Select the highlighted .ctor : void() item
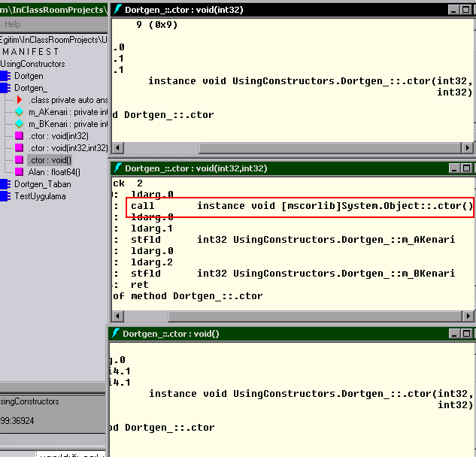Viewport: 476px width, 457px height. [50, 160]
